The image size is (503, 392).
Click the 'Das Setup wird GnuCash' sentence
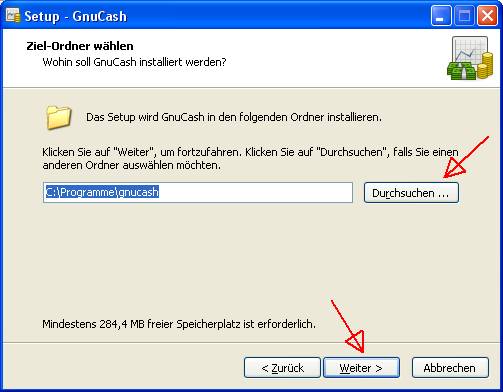pos(234,117)
